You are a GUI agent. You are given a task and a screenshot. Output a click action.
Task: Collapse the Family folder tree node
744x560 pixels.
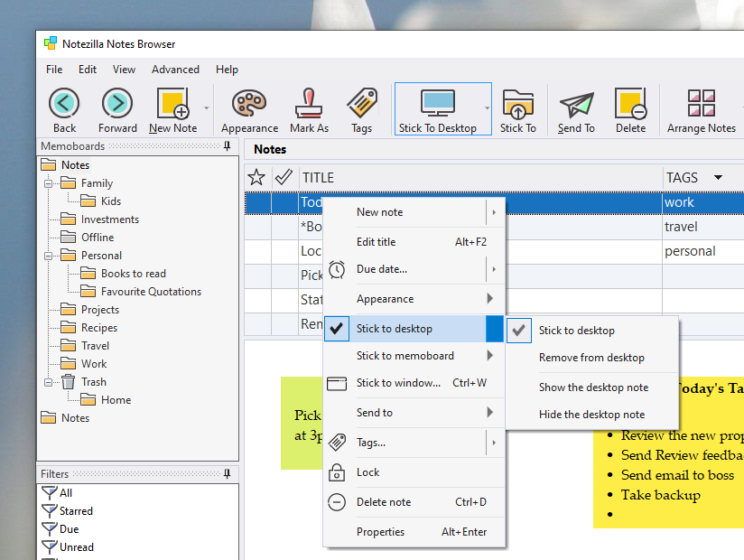pyautogui.click(x=49, y=183)
